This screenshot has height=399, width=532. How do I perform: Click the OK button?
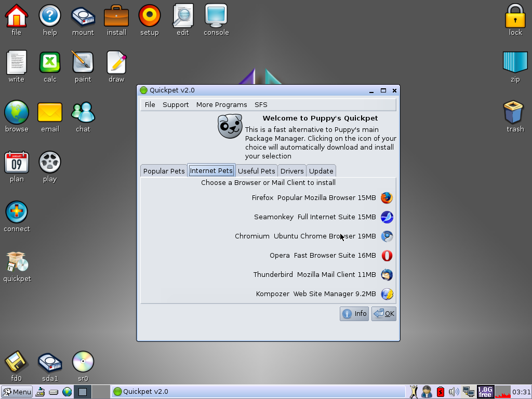click(384, 313)
